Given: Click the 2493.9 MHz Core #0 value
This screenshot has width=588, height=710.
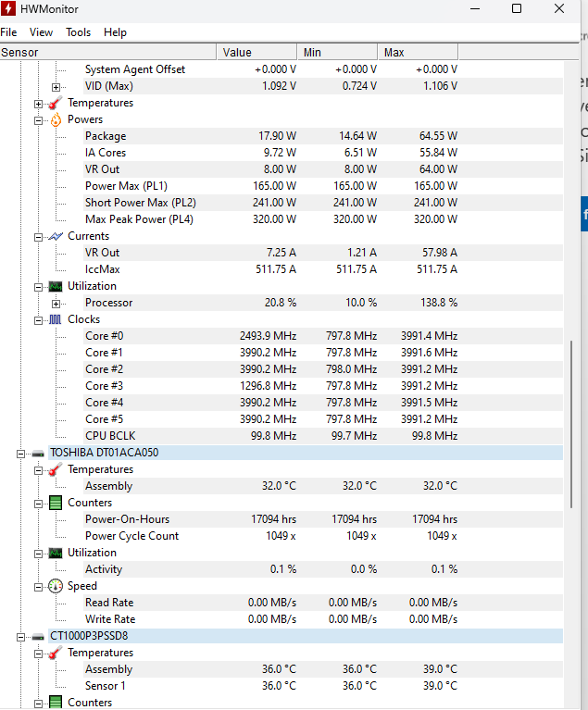Looking at the screenshot, I should pos(269,336).
